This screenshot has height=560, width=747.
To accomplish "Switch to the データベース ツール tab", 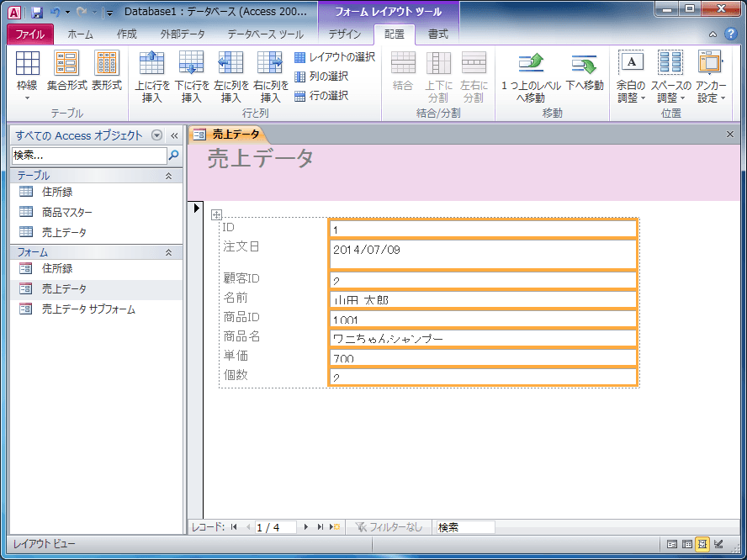I will click(265, 34).
